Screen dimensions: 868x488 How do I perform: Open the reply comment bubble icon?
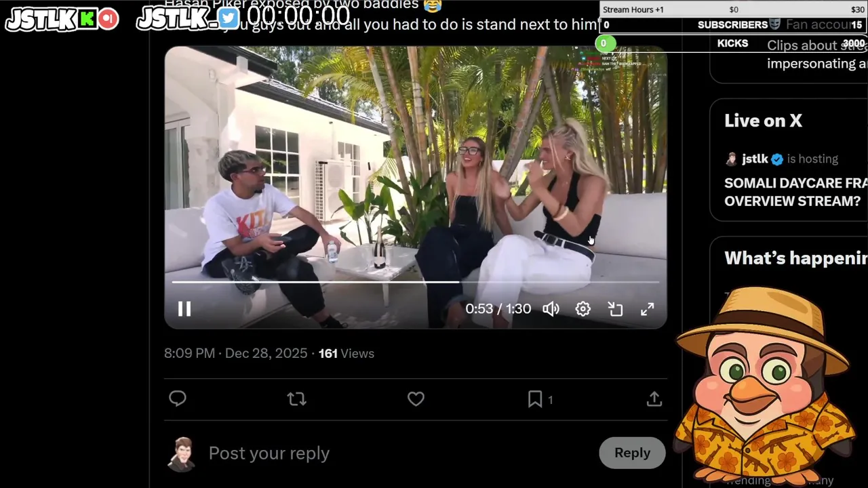click(178, 399)
